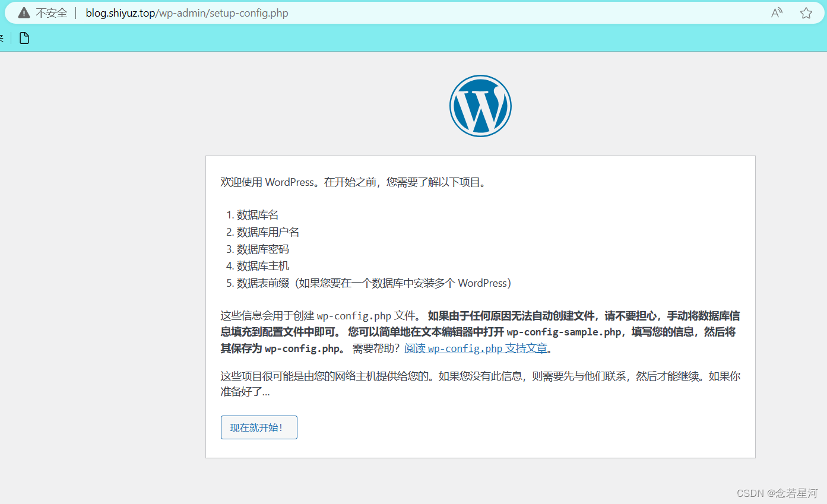Image resolution: width=827 pixels, height=504 pixels.
Task: Click the 欢迎使用 WordPress intro sentence
Action: (x=354, y=182)
